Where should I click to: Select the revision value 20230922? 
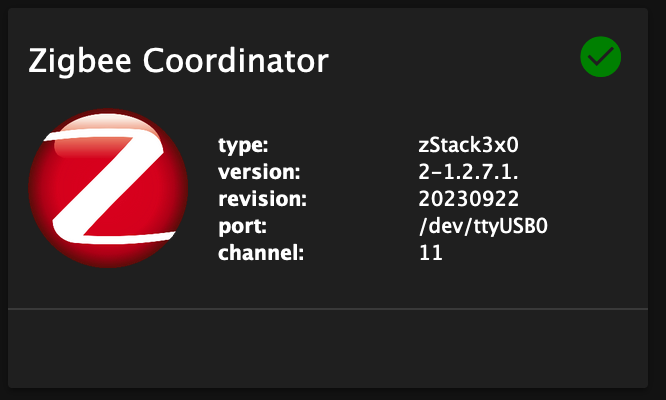[468, 199]
